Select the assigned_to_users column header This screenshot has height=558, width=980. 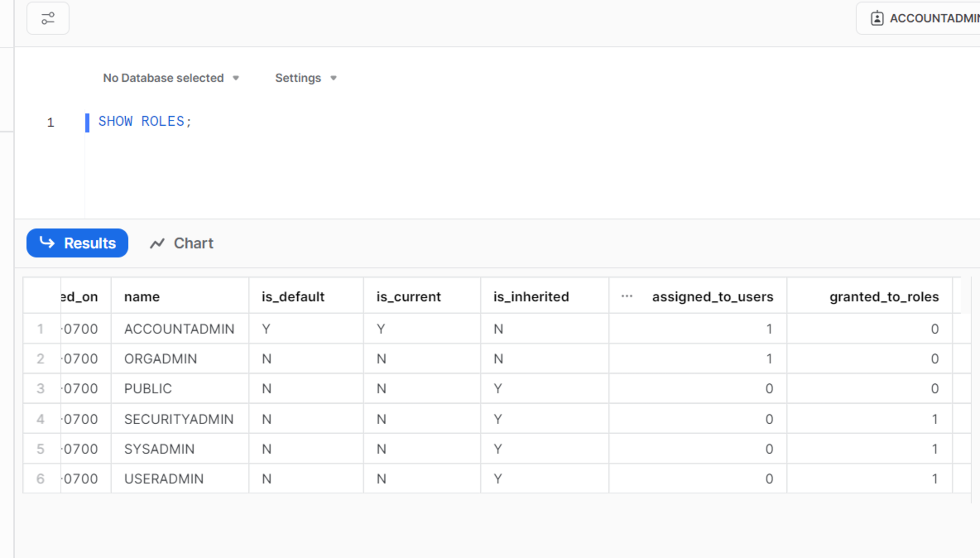pos(712,296)
